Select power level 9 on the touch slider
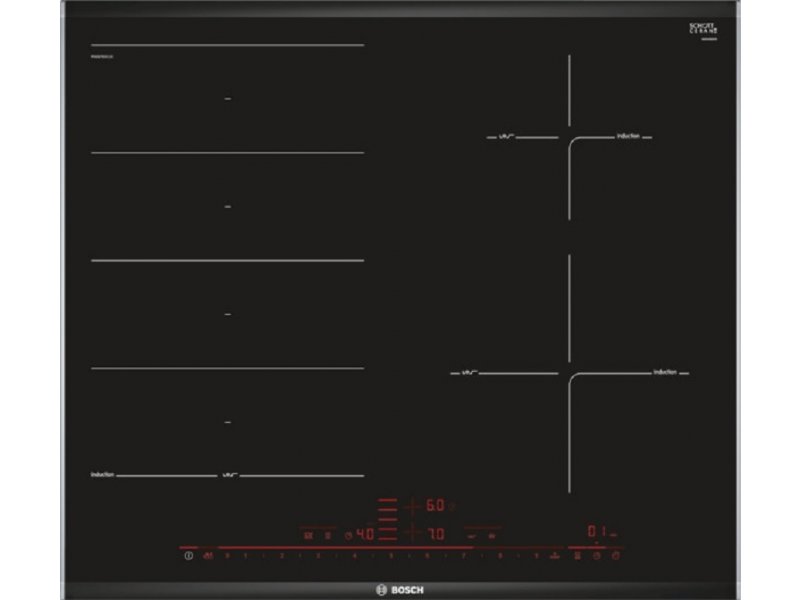This screenshot has width=800, height=600. 536,556
